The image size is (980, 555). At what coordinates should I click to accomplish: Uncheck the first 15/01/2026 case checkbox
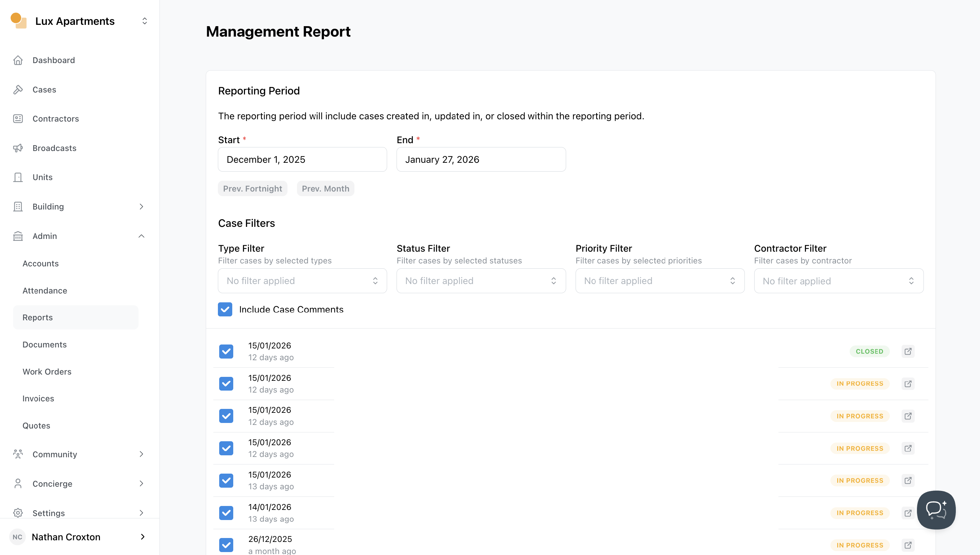(x=226, y=351)
